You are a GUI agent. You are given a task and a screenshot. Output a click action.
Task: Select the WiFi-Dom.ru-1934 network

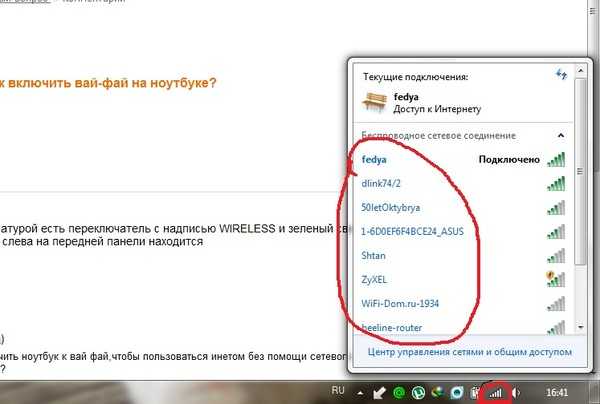click(463, 304)
